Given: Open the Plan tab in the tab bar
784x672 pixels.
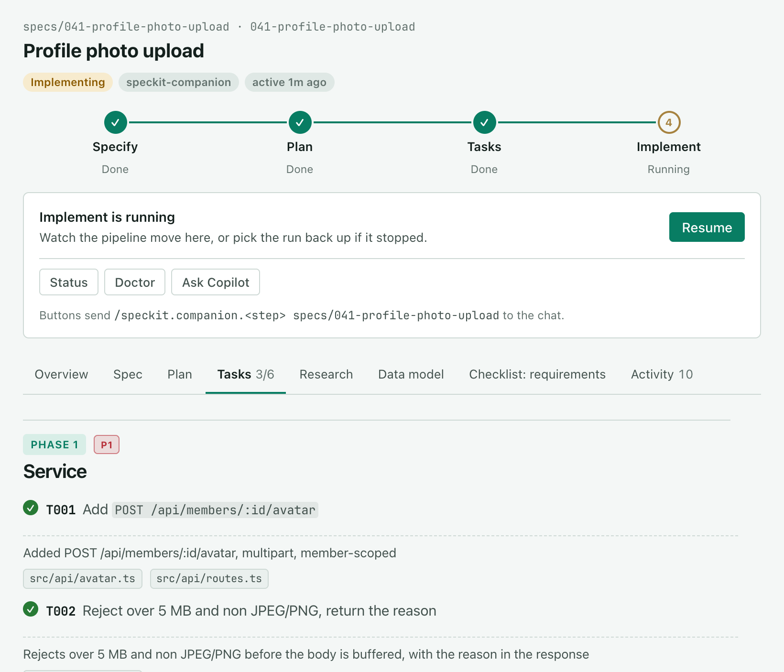Looking at the screenshot, I should click(180, 374).
